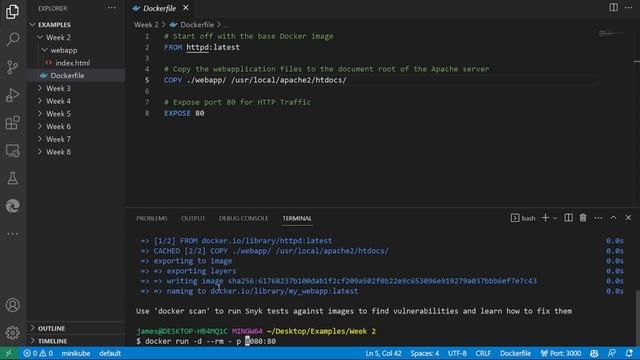
Task: Change encoding via UTF-8
Action: [457, 353]
